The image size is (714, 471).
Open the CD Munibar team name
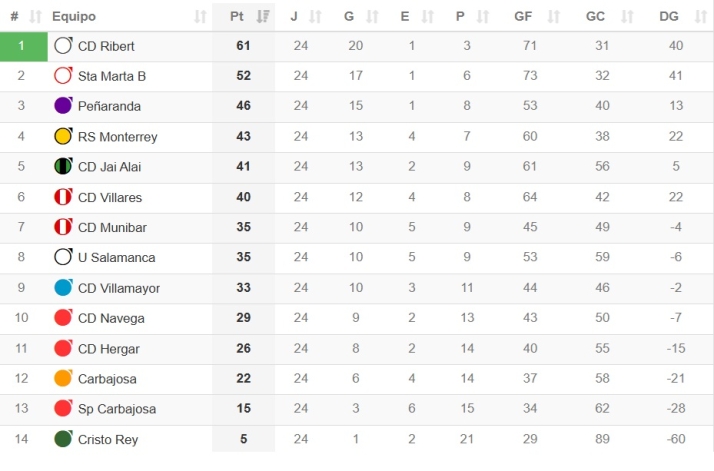pyautogui.click(x=112, y=227)
